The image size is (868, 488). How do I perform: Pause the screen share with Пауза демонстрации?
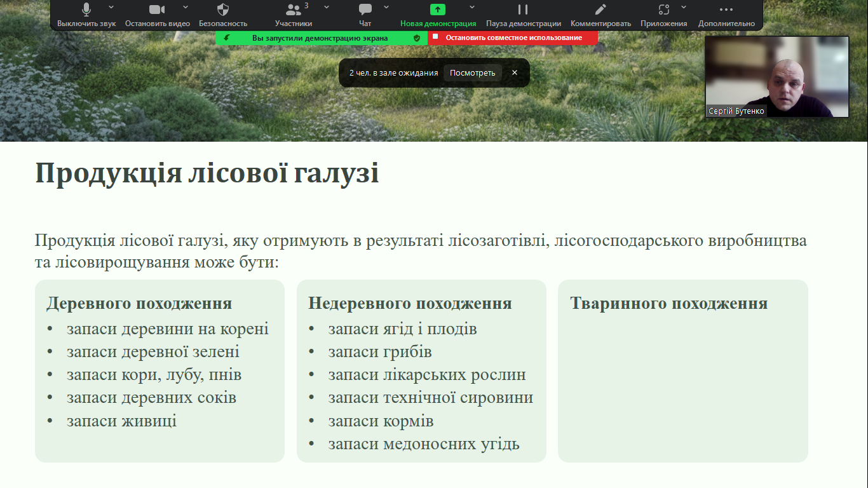click(x=523, y=10)
